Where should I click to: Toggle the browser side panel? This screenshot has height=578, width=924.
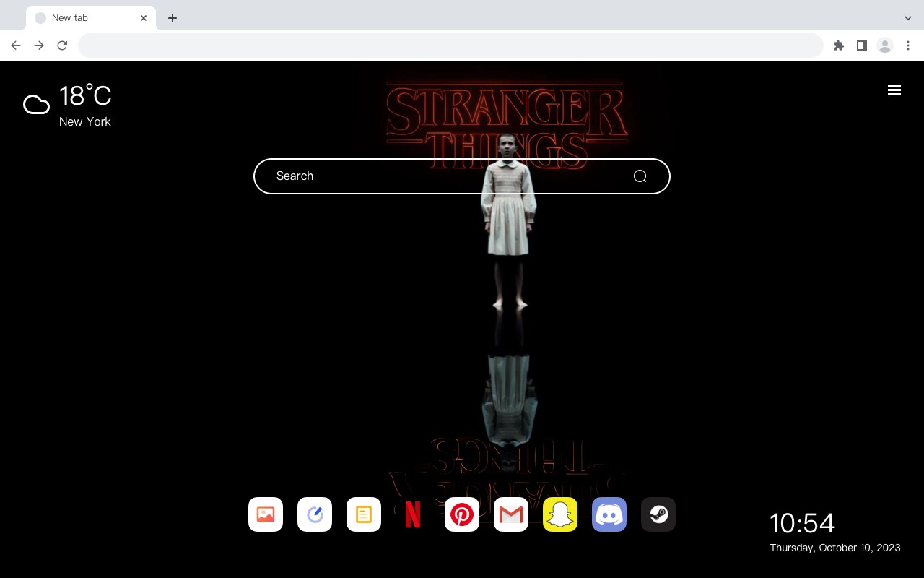(x=861, y=46)
